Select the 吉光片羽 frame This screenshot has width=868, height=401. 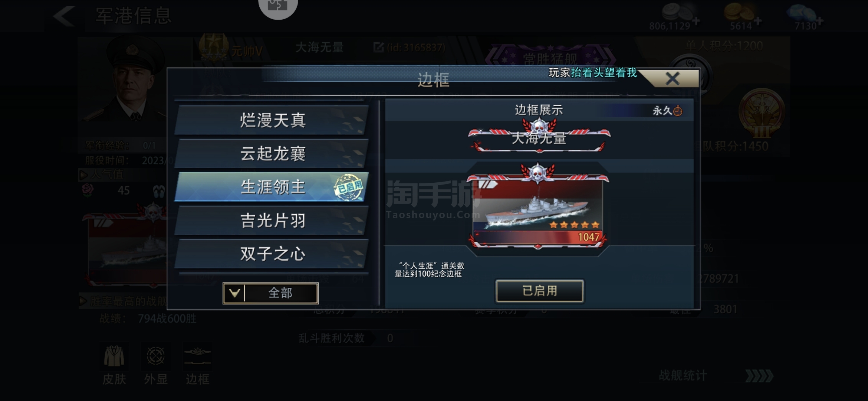pos(272,220)
